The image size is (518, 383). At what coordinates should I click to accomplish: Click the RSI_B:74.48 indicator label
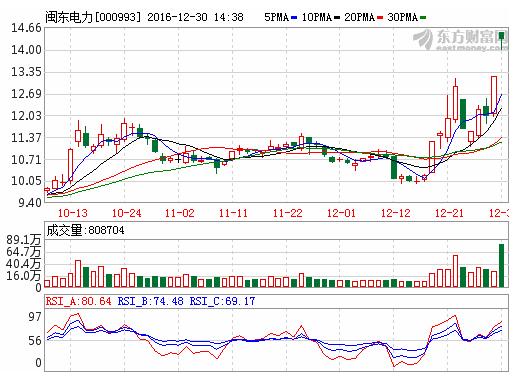coord(150,301)
